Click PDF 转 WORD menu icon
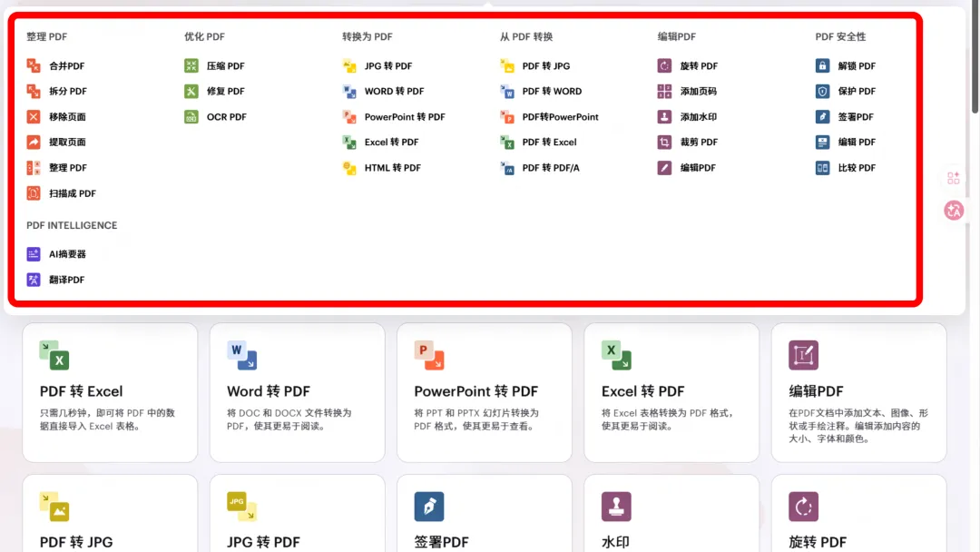The height and width of the screenshot is (552, 980). [507, 92]
